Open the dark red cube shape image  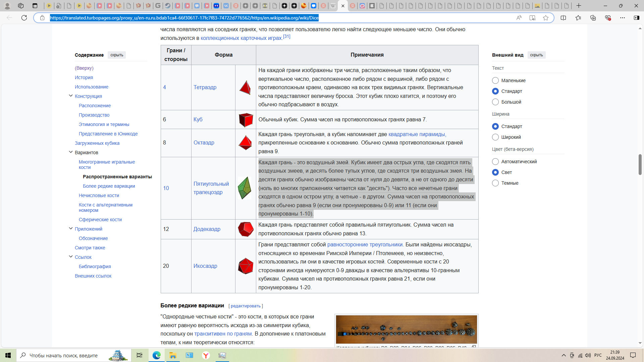pos(246,120)
